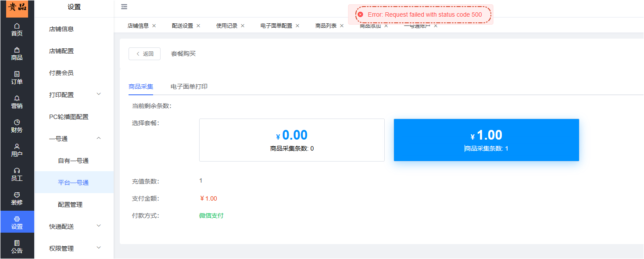This screenshot has width=644, height=259.
Task: Click the 微信支付 payment method text
Action: 211,216
